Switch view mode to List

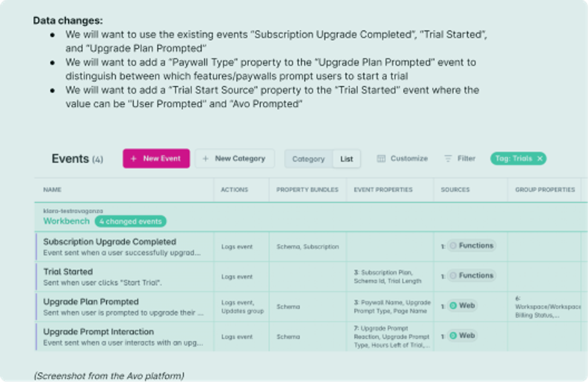point(346,158)
